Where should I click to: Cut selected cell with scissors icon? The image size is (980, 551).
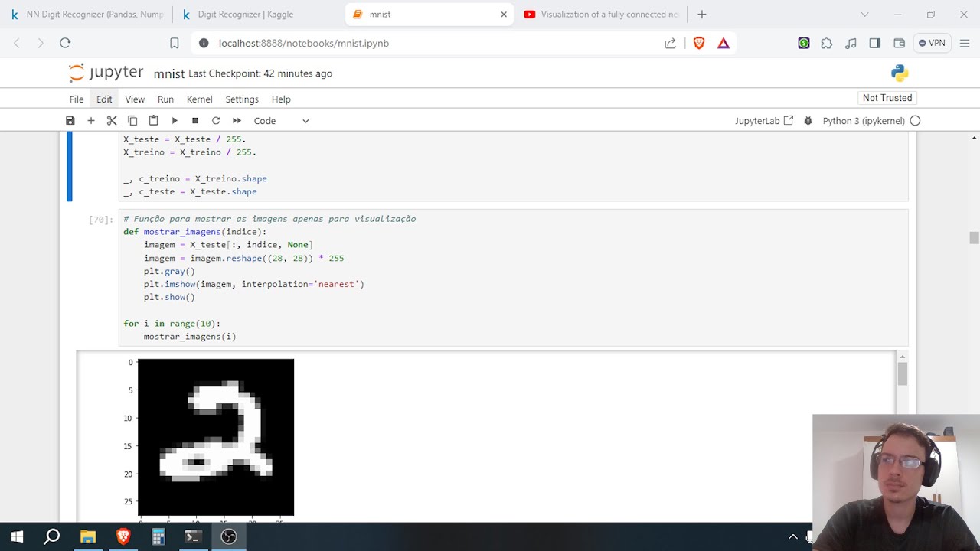[x=112, y=121]
